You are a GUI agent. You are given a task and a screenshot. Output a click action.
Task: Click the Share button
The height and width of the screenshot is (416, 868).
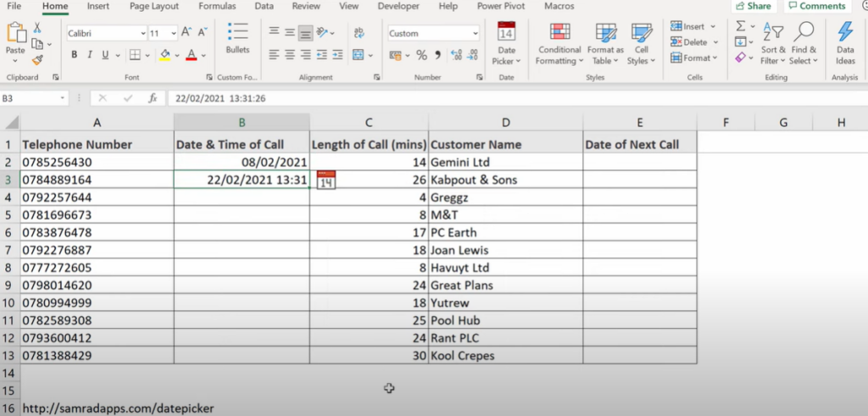click(x=754, y=6)
